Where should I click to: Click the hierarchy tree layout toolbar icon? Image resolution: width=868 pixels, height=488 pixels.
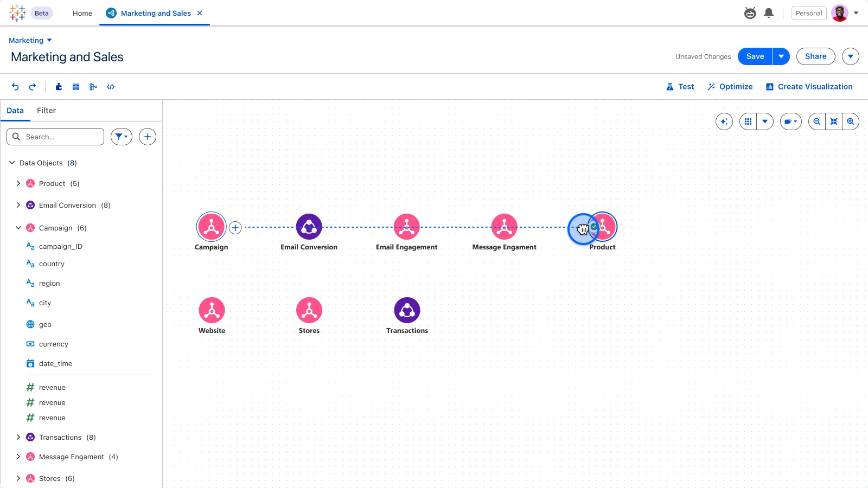[x=93, y=87]
